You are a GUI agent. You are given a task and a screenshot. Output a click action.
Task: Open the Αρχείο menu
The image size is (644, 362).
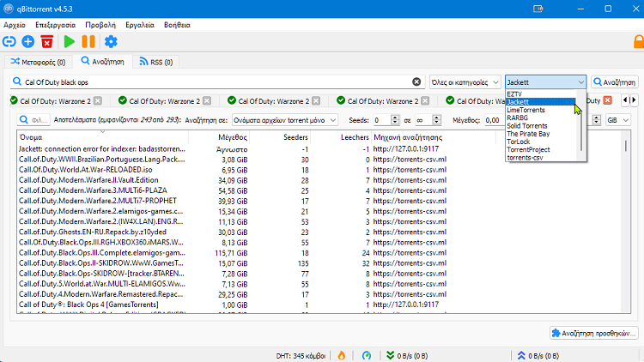coord(15,25)
